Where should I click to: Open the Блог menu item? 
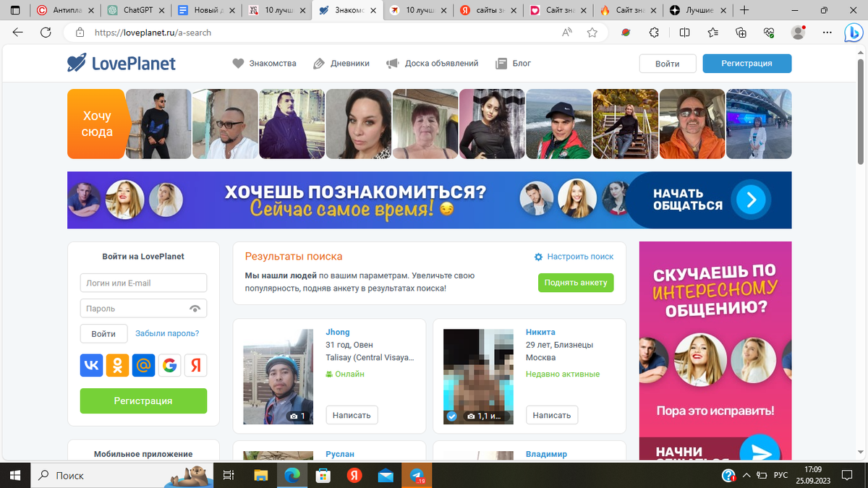[x=514, y=64]
